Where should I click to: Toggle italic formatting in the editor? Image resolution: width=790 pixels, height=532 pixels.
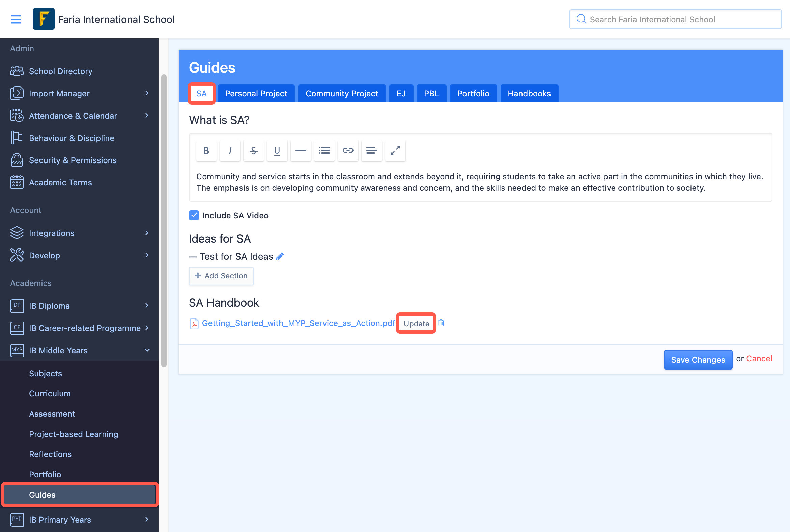(230, 151)
